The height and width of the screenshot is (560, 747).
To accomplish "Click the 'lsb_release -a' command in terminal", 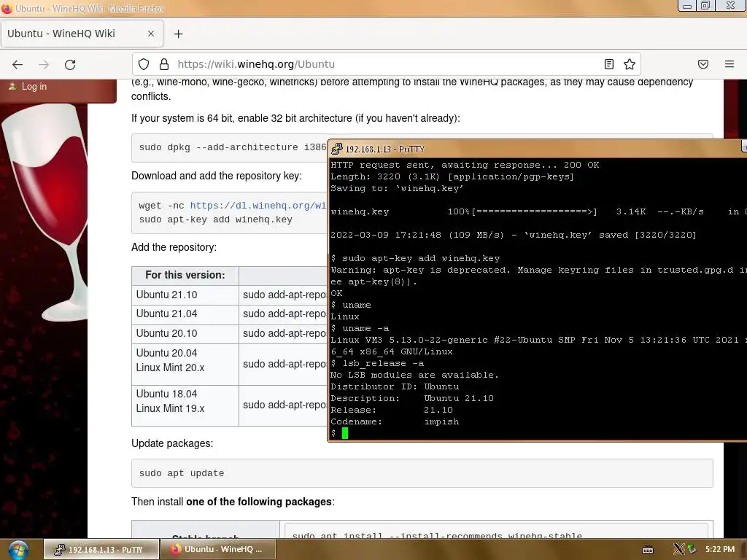I will coord(383,363).
